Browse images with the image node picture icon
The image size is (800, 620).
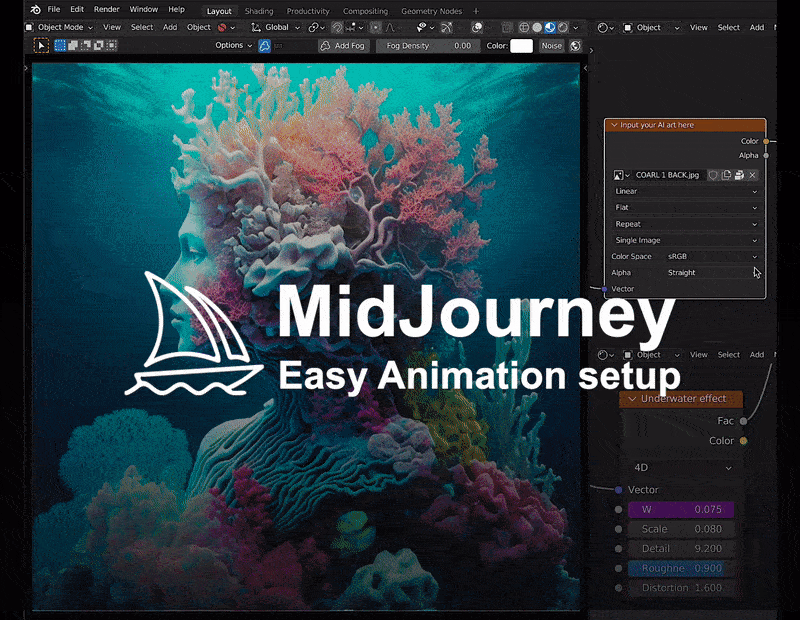click(621, 175)
